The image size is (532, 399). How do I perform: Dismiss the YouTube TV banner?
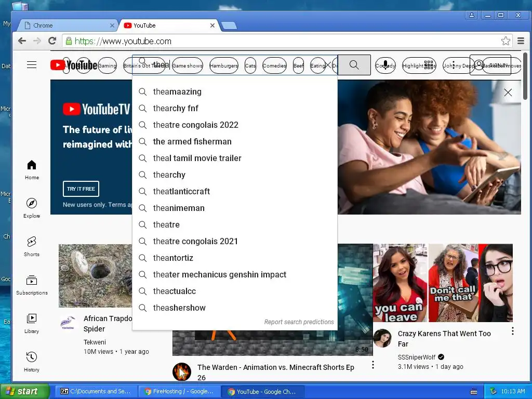[508, 92]
